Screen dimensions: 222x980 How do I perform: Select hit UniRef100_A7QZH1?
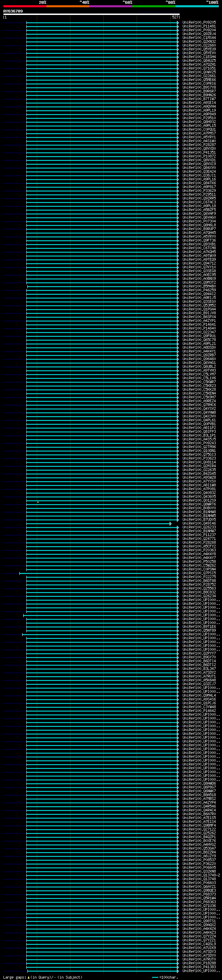click(199, 65)
